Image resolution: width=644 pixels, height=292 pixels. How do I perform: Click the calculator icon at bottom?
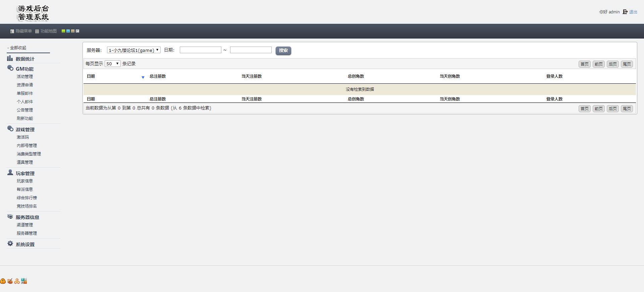pos(24,281)
